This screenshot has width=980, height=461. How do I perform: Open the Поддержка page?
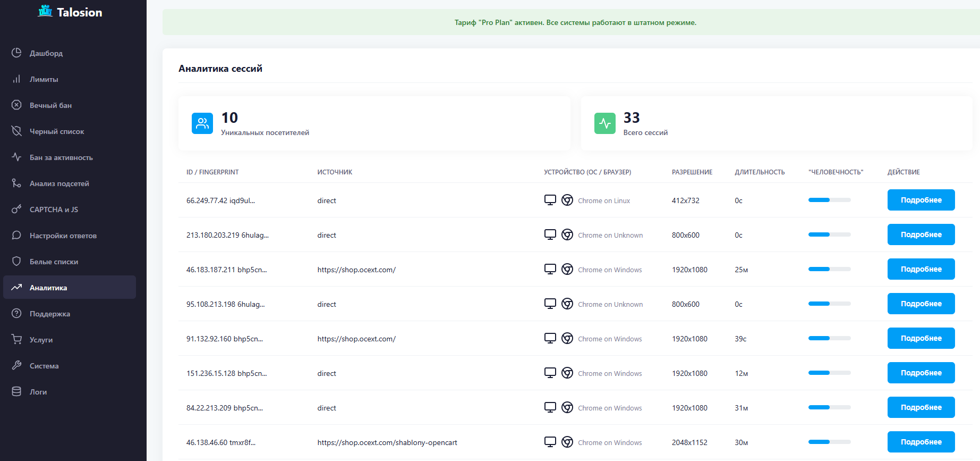[x=49, y=314]
